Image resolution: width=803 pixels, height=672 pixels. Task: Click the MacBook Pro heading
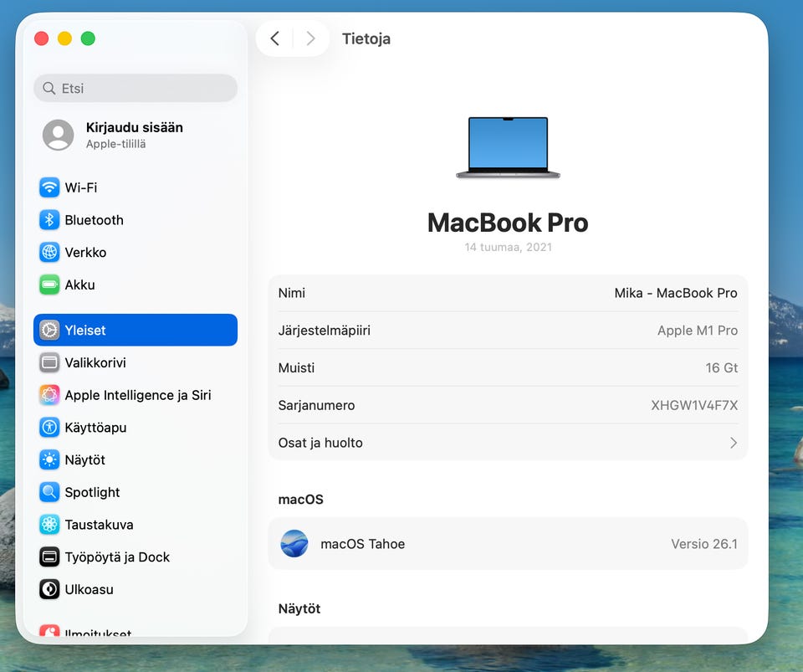508,223
